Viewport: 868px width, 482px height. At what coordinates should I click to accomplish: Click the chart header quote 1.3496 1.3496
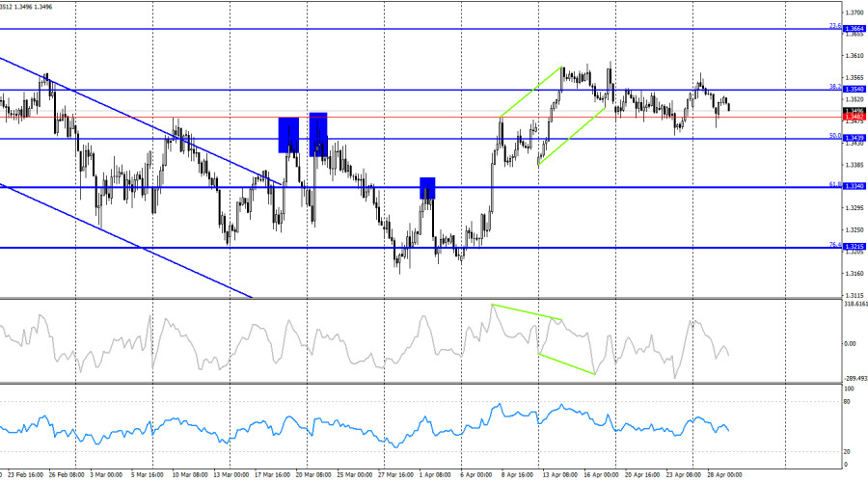(x=35, y=7)
